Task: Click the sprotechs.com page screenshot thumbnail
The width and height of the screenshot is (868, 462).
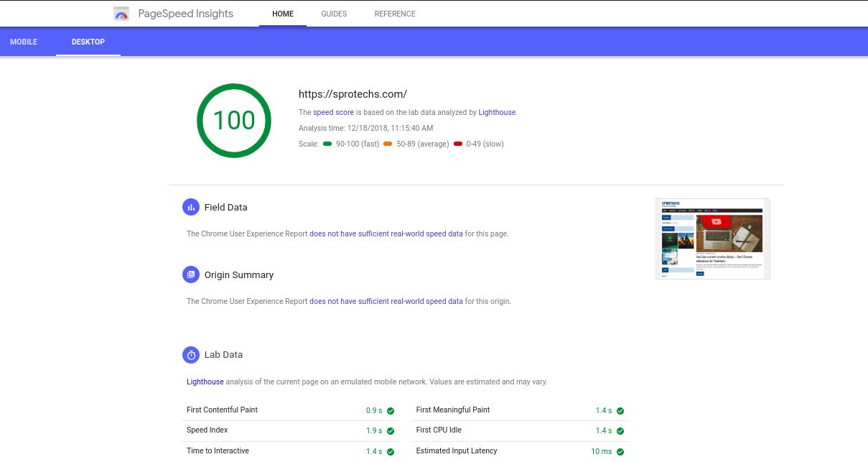Action: [712, 239]
